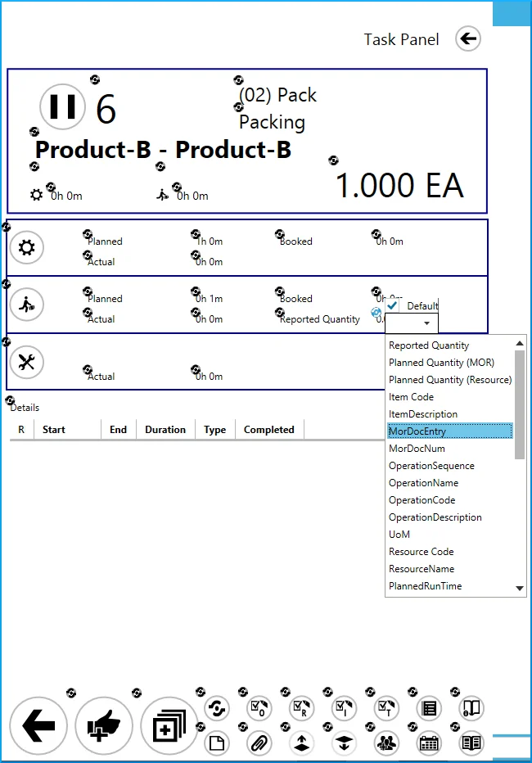Click the blue customization handle beside Reported Quantity
532x763 pixels.
point(376,313)
